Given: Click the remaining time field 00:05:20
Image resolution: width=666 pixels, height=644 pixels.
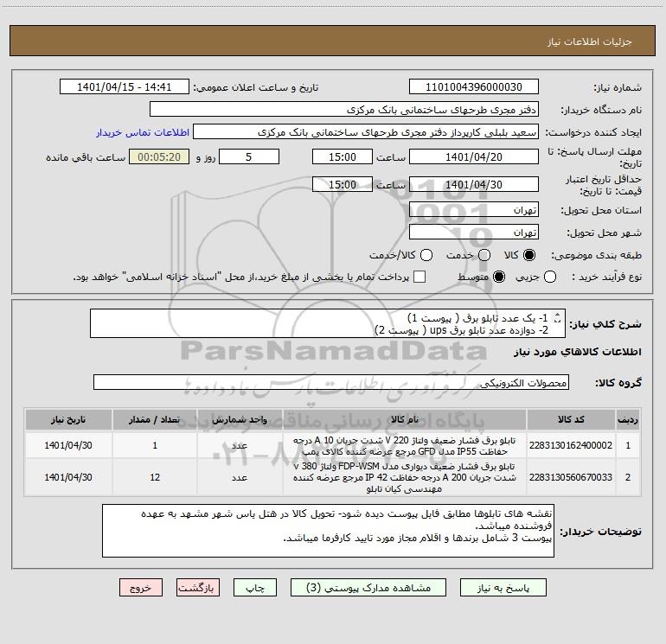Looking at the screenshot, I should click(x=159, y=156).
